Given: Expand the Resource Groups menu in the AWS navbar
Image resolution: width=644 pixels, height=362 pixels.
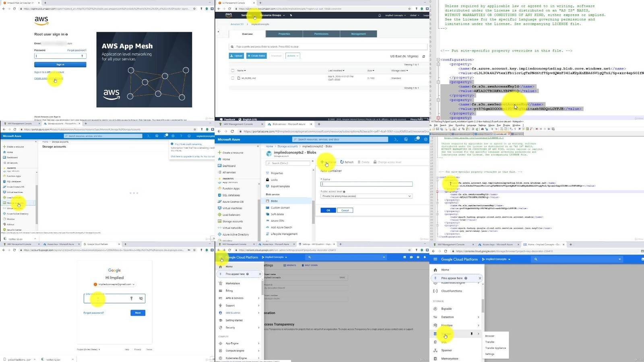Looking at the screenshot, I should [x=272, y=15].
